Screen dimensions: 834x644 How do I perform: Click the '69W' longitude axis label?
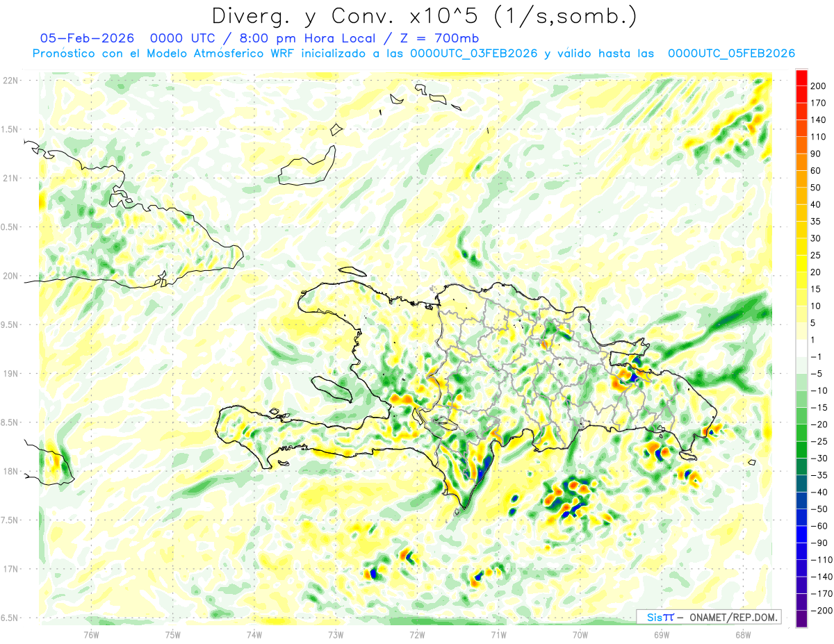point(661,634)
